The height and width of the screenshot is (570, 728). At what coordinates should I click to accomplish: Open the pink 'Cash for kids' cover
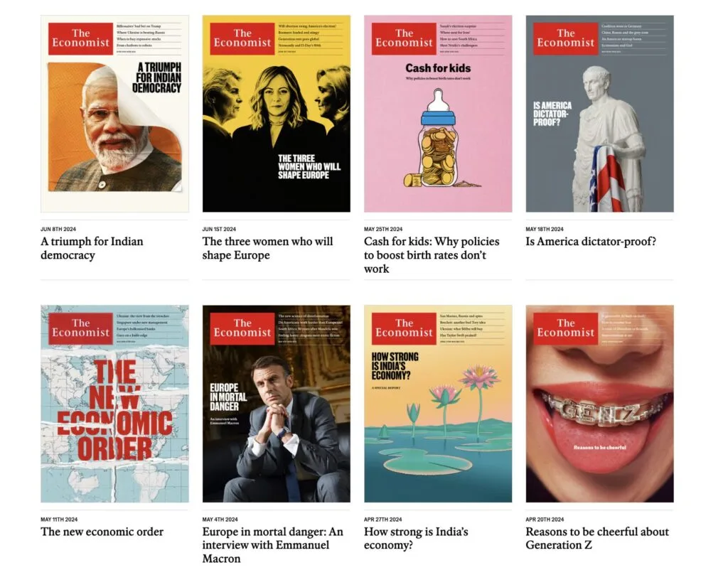click(x=438, y=114)
